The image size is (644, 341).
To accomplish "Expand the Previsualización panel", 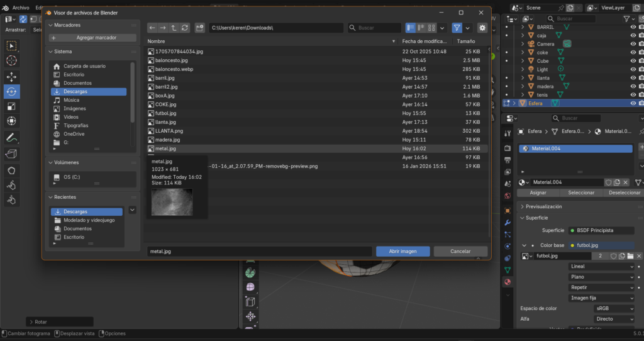I will (x=544, y=206).
